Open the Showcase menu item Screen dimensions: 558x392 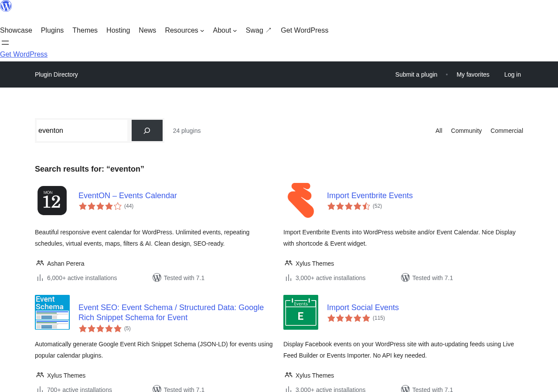(x=16, y=30)
